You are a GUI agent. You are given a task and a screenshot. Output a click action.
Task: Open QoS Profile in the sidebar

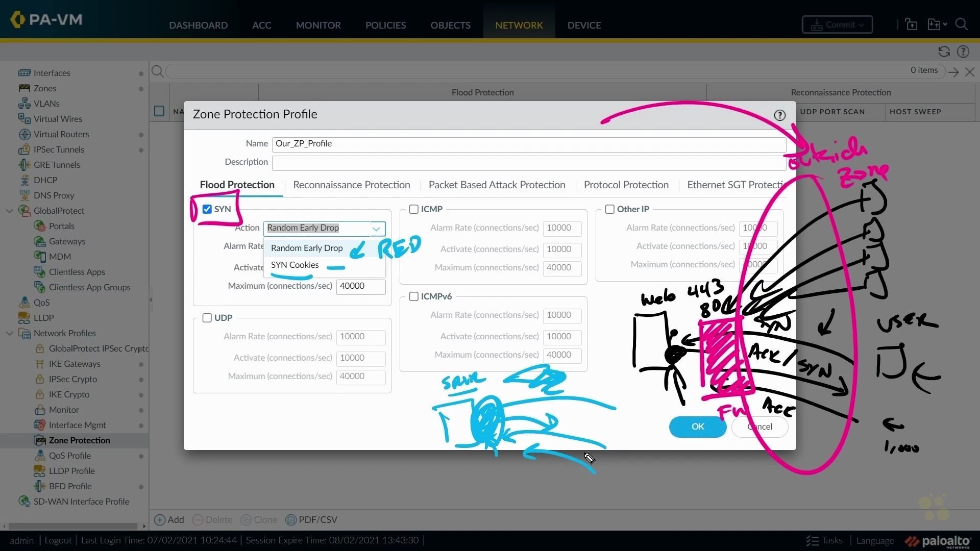point(70,456)
